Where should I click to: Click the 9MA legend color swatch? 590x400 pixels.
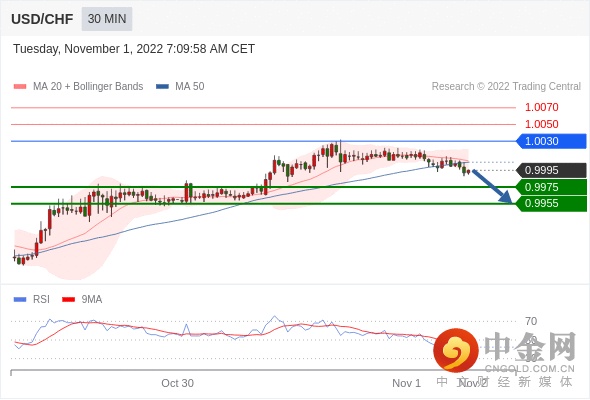coord(68,300)
